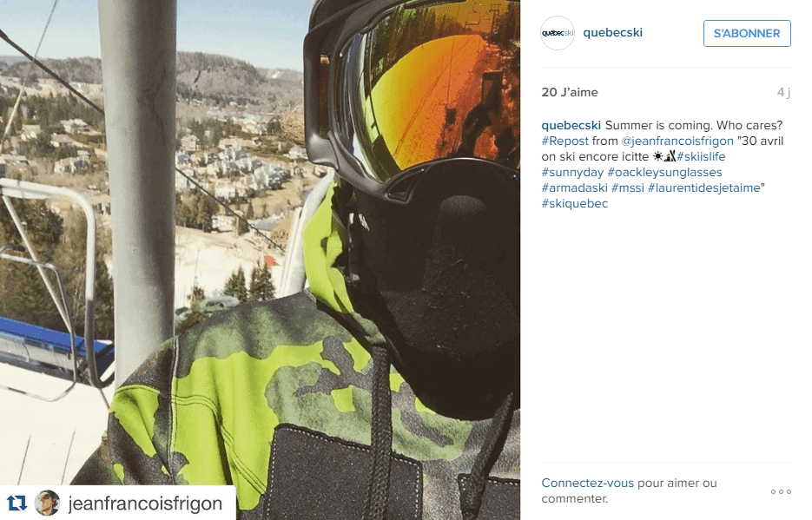Visit the @jeanfrancoisfrigon mention
Image resolution: width=812 pixels, height=520 pixels.
[677, 141]
